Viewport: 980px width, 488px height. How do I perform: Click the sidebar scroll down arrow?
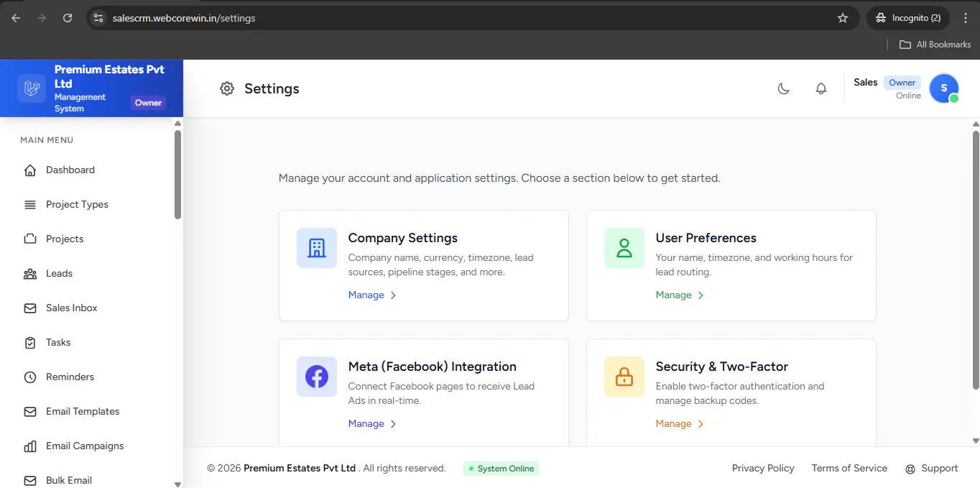point(177,484)
